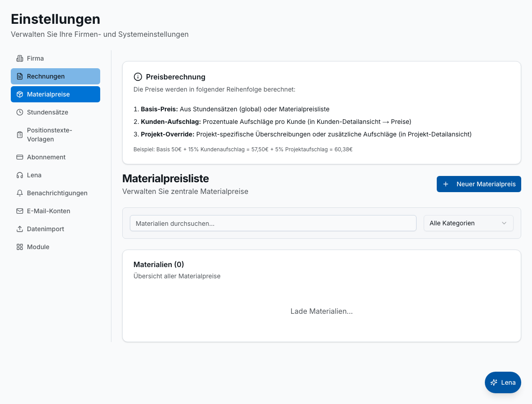Open the Firma settings section
Screen dimensions: 532x404
[x=55, y=58]
